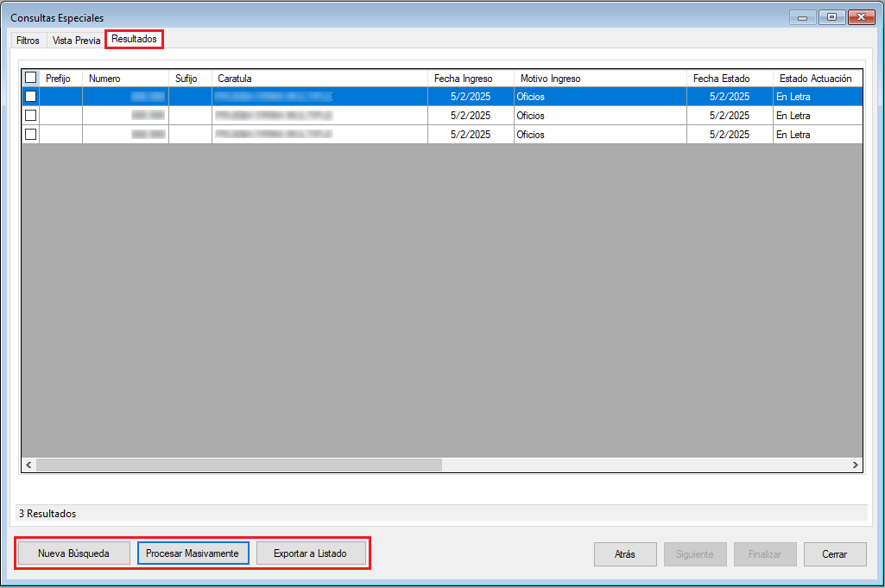The image size is (885, 588).
Task: Click the Motivo Ingreso column header
Action: [x=599, y=79]
